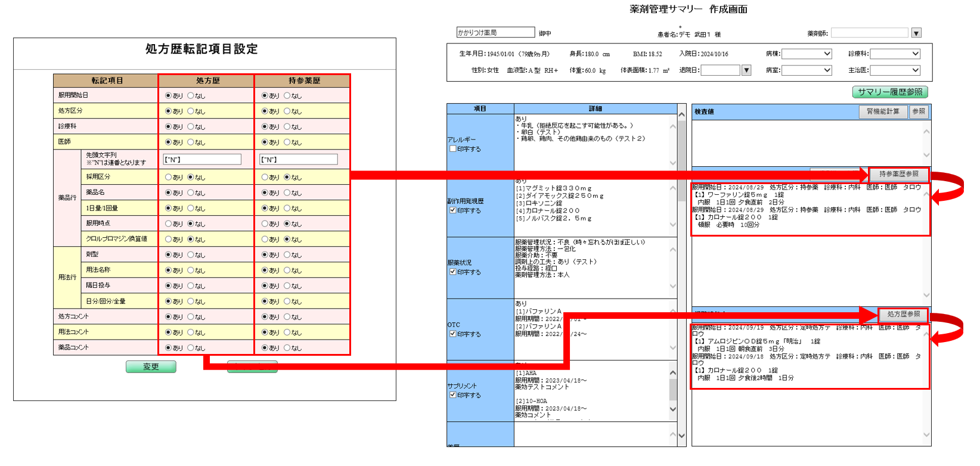This screenshot has width=980, height=466.
Task: Open the 薬剤師 dropdown arrow
Action: pos(916,33)
